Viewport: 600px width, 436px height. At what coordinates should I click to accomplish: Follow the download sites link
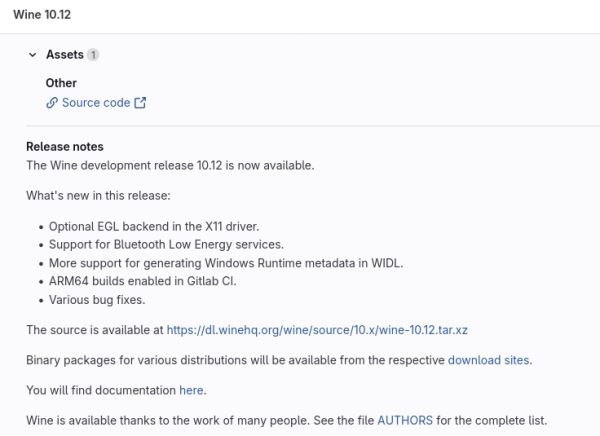tap(489, 360)
